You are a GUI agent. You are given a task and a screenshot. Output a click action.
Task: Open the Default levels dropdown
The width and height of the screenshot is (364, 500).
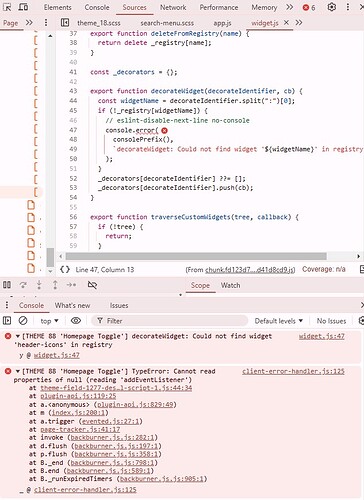[279, 321]
